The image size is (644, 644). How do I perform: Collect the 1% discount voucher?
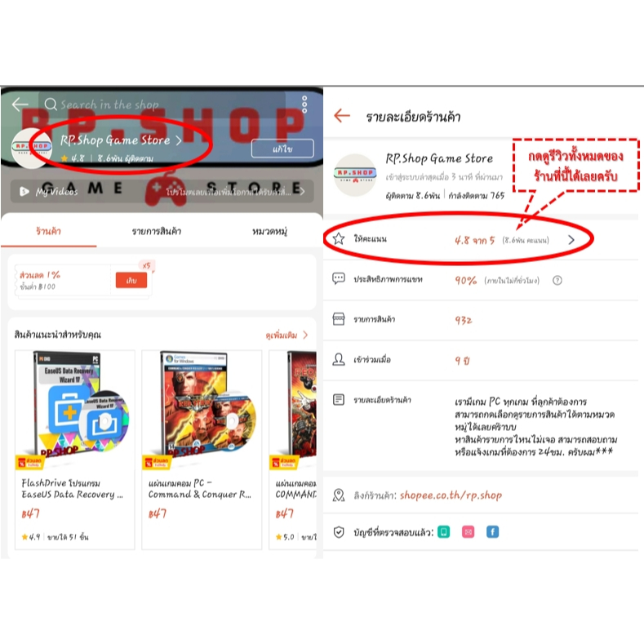tap(131, 280)
